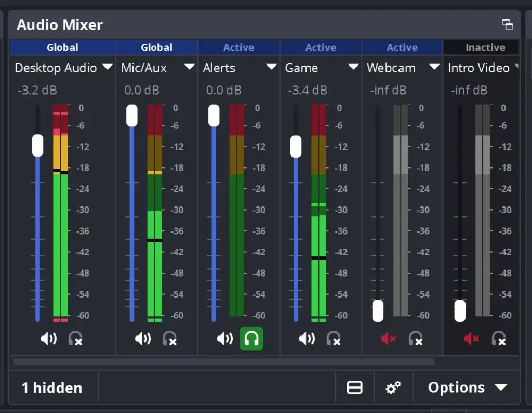Click the Audio Mixer title
Viewport: 532px width, 413px height.
point(60,25)
